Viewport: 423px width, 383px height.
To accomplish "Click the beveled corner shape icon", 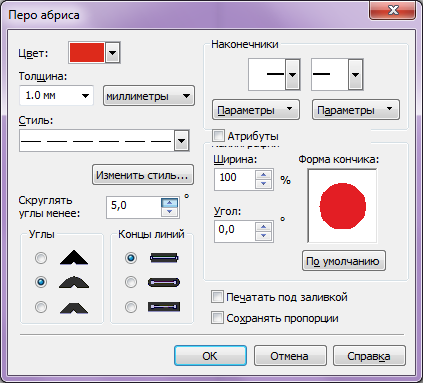I will [74, 307].
